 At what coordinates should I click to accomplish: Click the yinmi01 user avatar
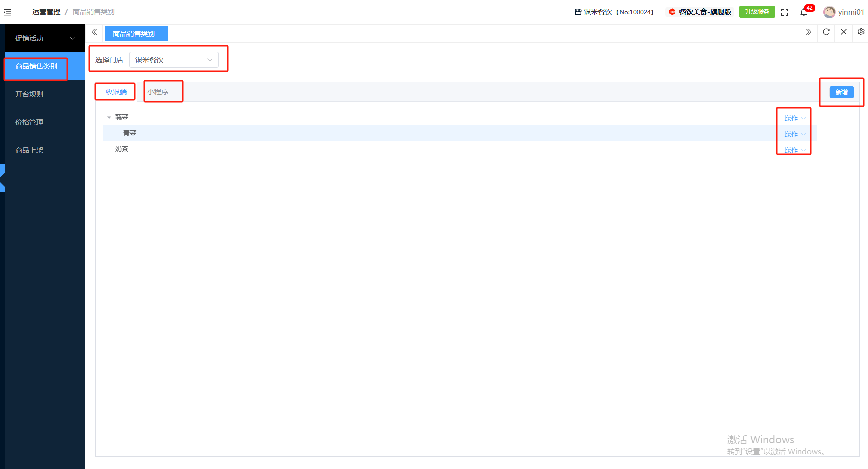point(829,12)
